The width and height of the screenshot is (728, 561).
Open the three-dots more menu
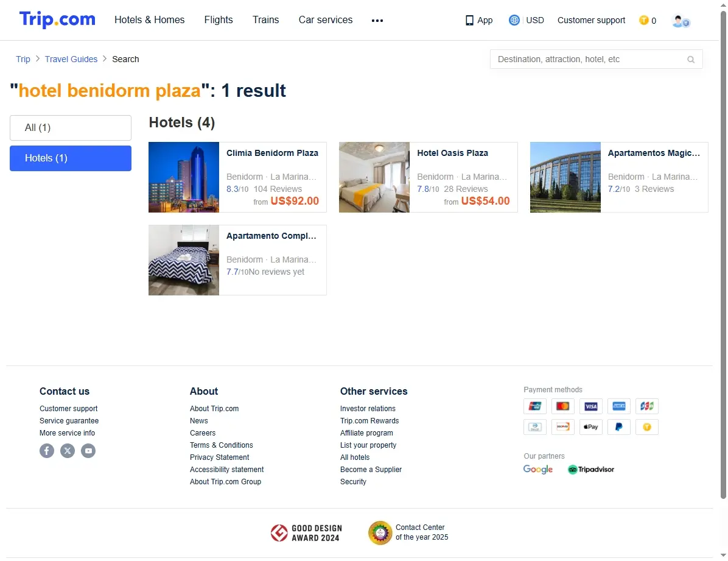pyautogui.click(x=377, y=21)
